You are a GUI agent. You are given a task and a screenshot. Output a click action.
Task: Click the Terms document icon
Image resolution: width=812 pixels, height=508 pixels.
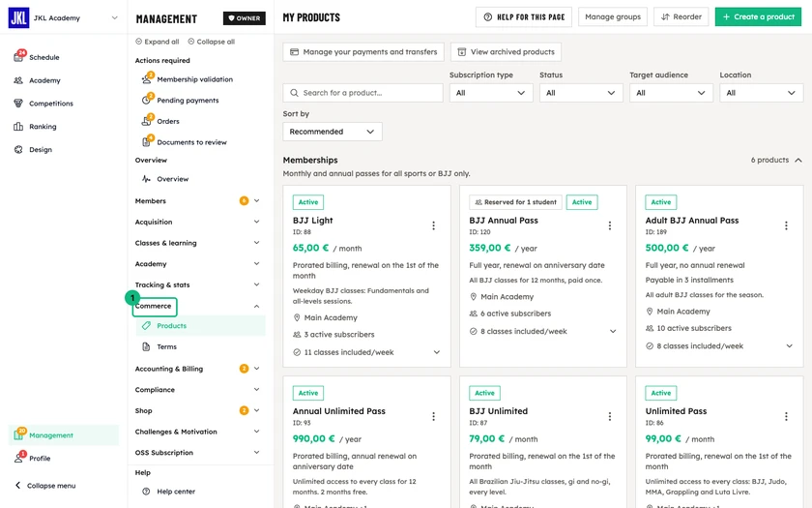[x=147, y=346]
